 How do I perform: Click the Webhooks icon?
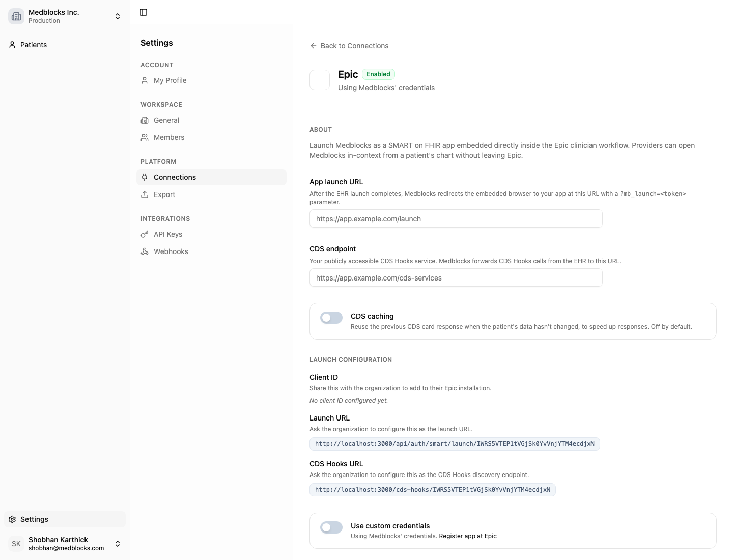point(145,251)
